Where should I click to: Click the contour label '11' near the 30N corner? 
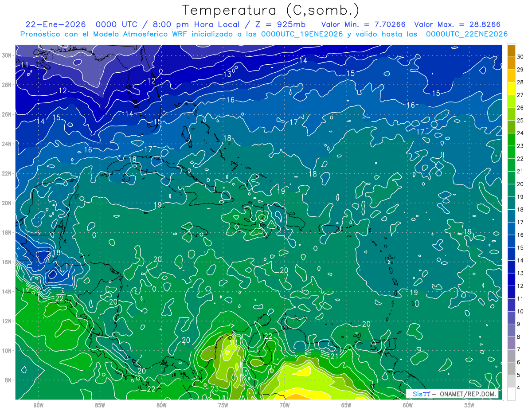(24, 65)
